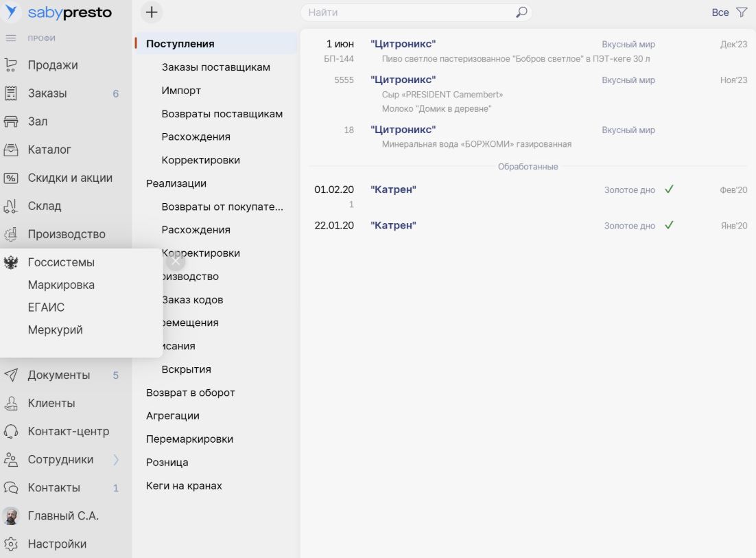Select Меркурий in the Госсистемы popup
This screenshot has height=558, width=756.
(x=55, y=330)
